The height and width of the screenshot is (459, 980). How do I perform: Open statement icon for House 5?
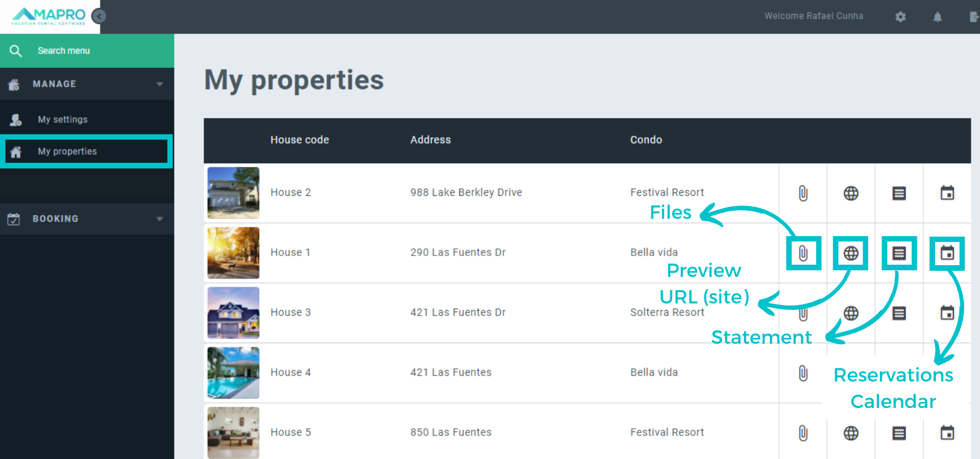[x=899, y=433]
